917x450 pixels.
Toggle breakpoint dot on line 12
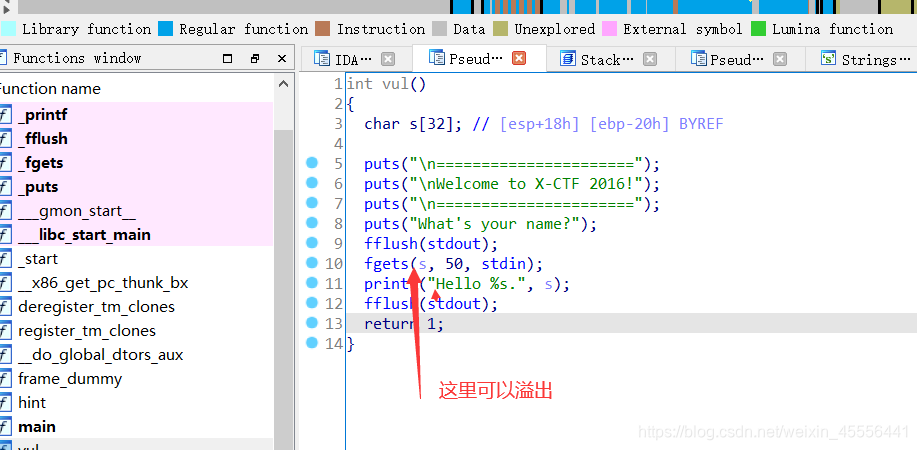(312, 303)
